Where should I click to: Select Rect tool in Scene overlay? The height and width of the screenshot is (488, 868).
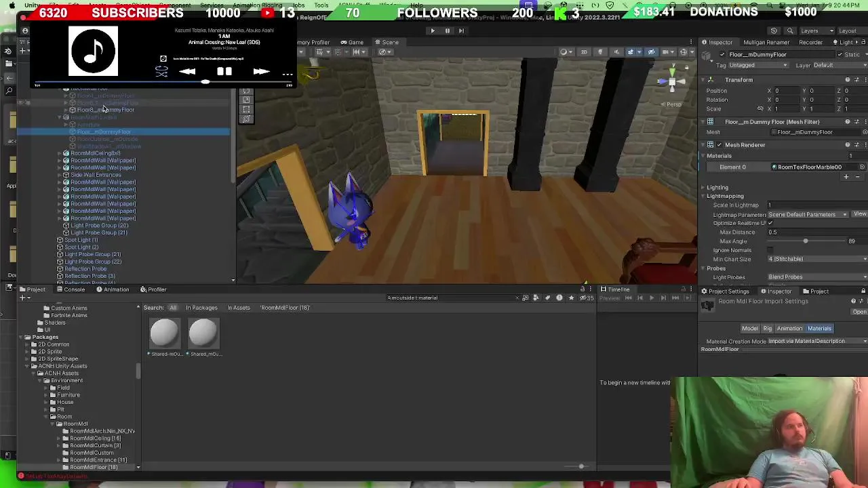(246, 109)
